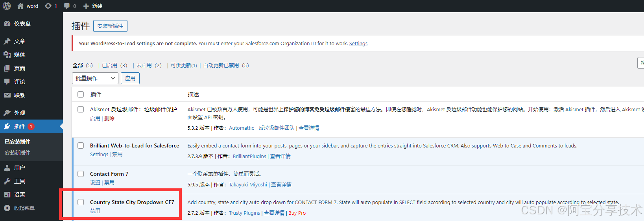This screenshot has width=644, height=221.
Task: Click the 'Contact Form 7' plugin name
Action: (x=109, y=174)
